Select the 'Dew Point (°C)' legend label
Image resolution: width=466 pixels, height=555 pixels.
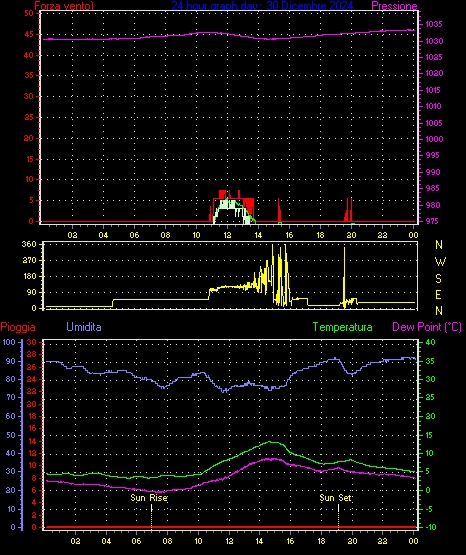[427, 327]
